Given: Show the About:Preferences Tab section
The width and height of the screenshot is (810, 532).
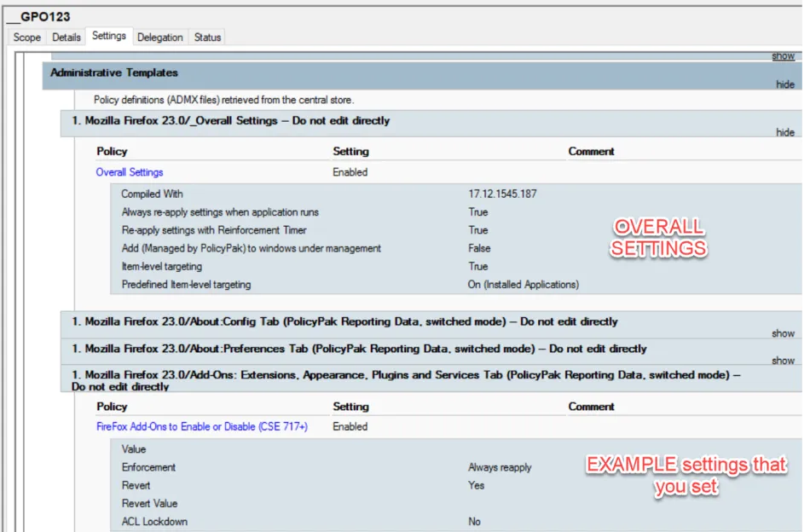Looking at the screenshot, I should (x=783, y=361).
